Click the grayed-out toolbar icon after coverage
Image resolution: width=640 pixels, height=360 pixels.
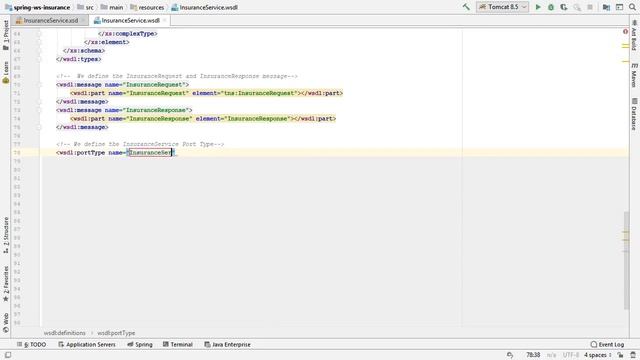[x=577, y=7]
